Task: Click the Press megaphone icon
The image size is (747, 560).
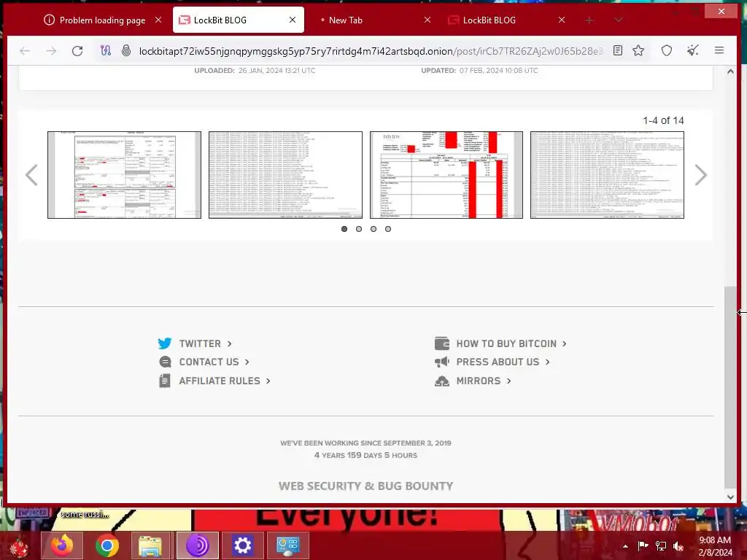Action: pyautogui.click(x=442, y=362)
